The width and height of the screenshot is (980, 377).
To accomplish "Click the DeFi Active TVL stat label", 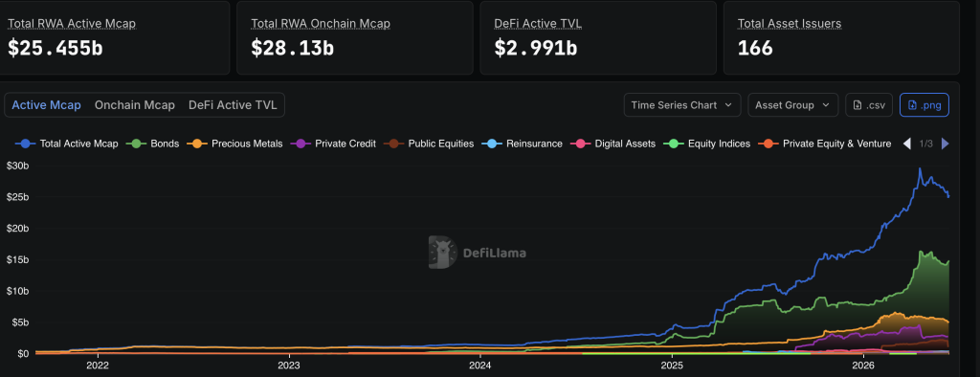I will [538, 24].
